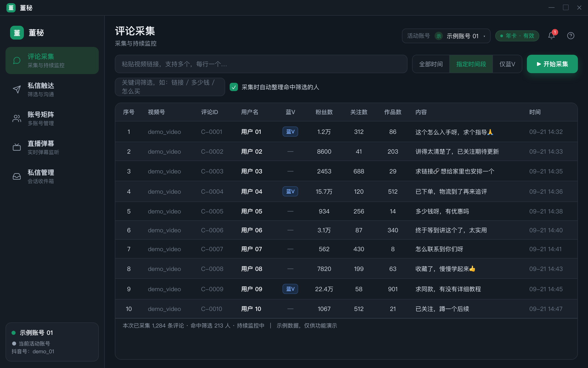Click the 评论ID column header

pos(209,112)
